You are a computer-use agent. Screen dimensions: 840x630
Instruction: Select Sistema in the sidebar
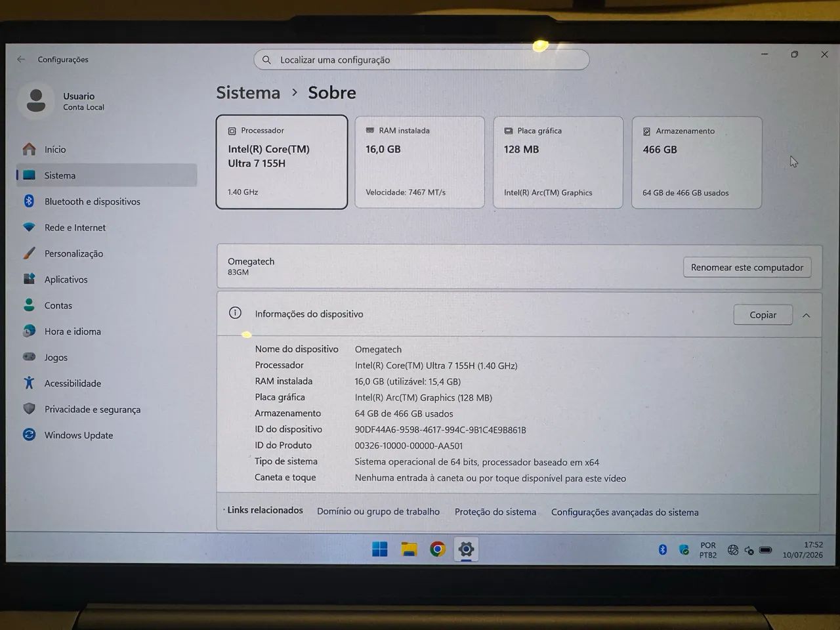(x=106, y=175)
